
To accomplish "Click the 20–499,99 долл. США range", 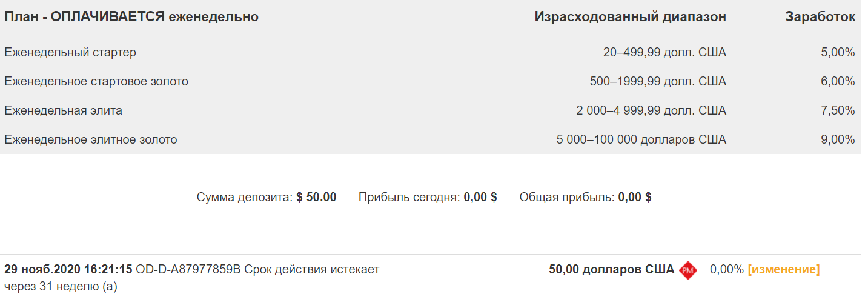I will tap(664, 53).
